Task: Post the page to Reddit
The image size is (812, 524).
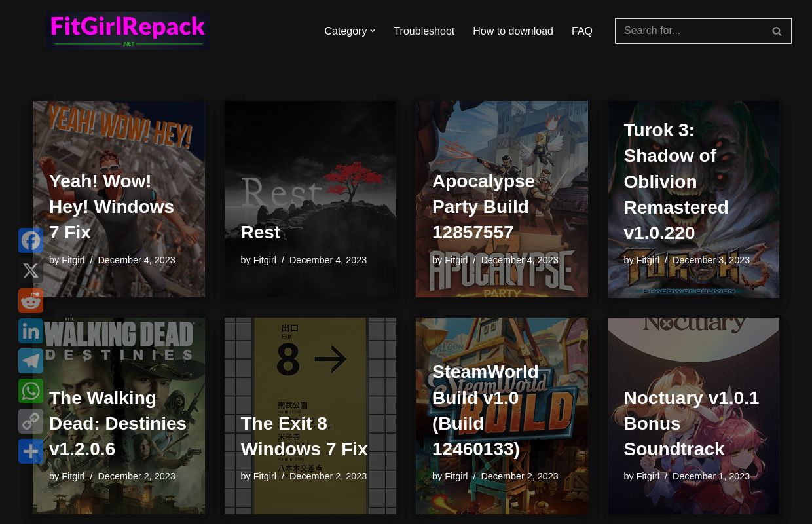Action: click(31, 301)
